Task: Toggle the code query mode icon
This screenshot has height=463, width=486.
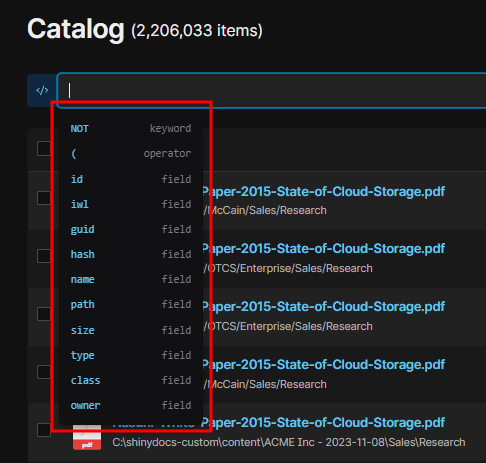Action: pyautogui.click(x=42, y=90)
